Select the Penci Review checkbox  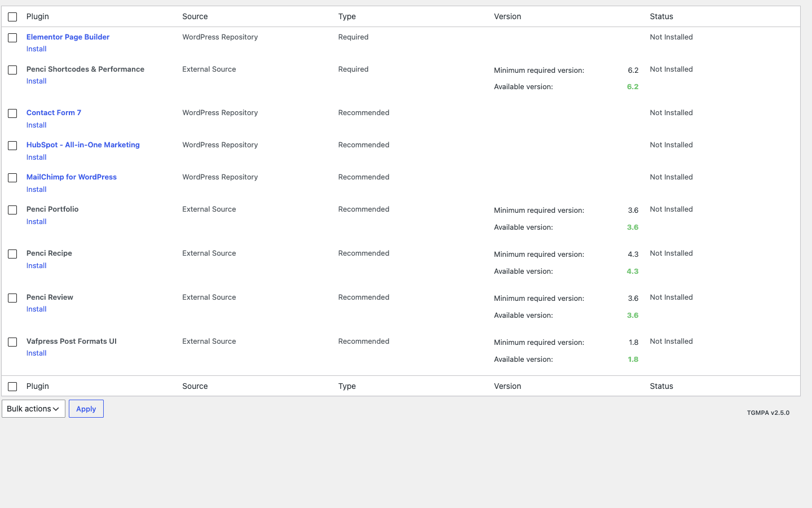click(x=12, y=298)
